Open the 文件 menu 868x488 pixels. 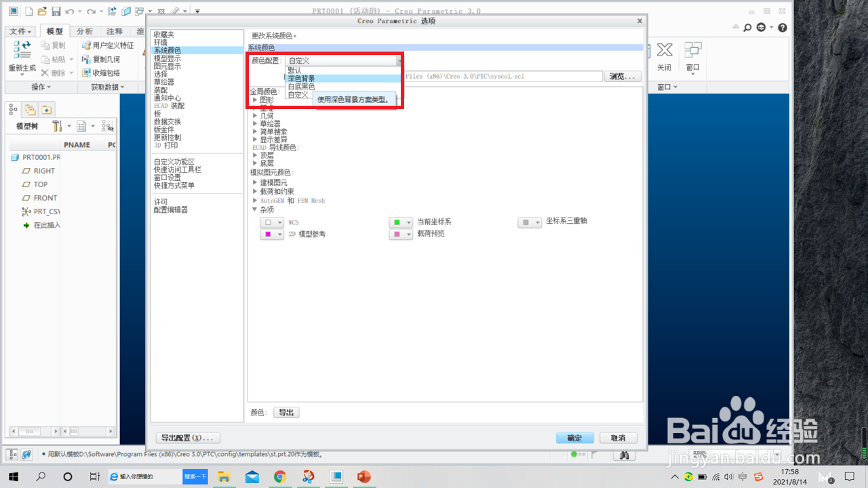[20, 31]
